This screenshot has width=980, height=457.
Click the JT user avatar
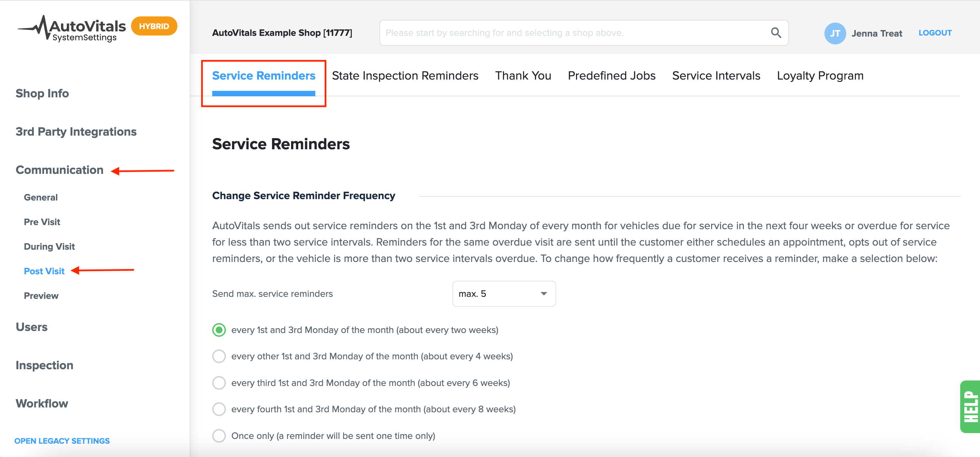point(835,33)
